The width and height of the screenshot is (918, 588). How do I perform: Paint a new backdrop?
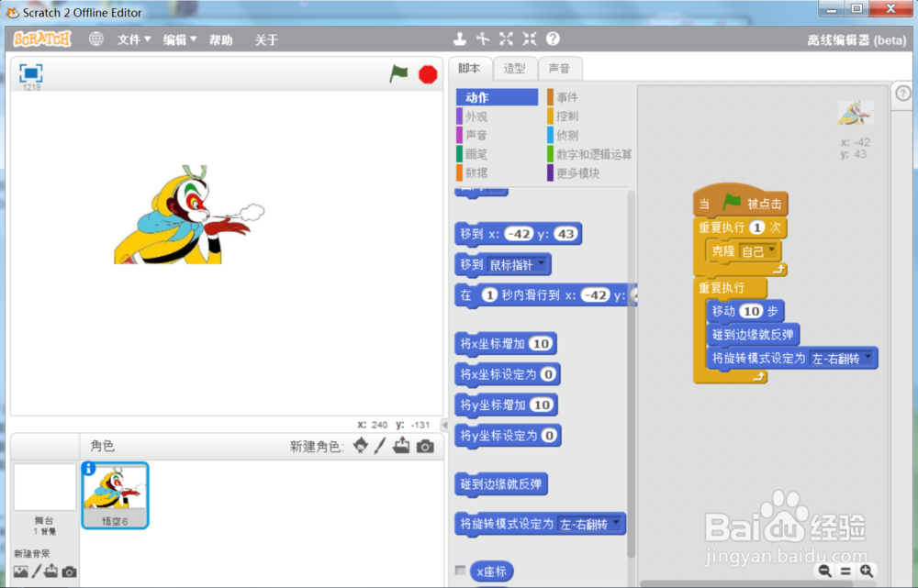[x=37, y=571]
